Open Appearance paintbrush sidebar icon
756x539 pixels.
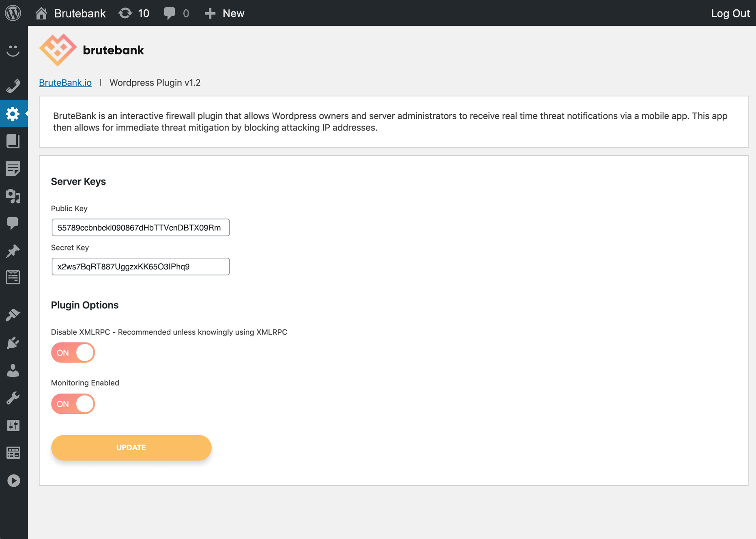pyautogui.click(x=13, y=315)
